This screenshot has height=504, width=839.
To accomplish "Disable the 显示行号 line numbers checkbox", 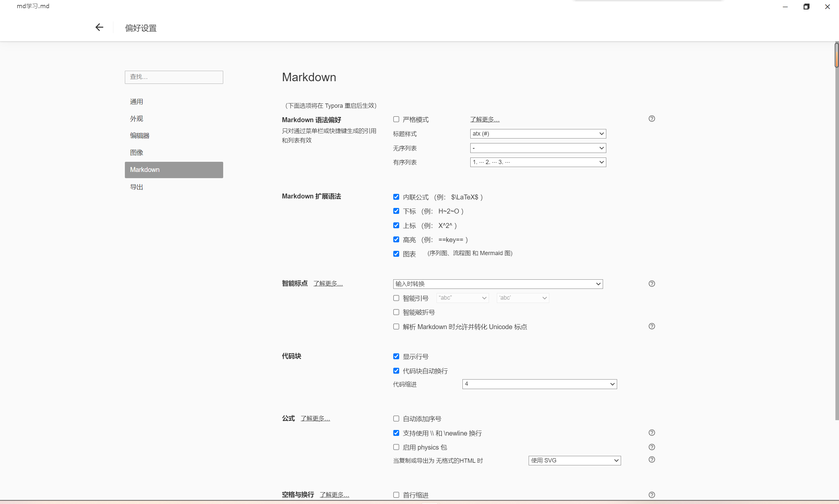I will pyautogui.click(x=396, y=356).
